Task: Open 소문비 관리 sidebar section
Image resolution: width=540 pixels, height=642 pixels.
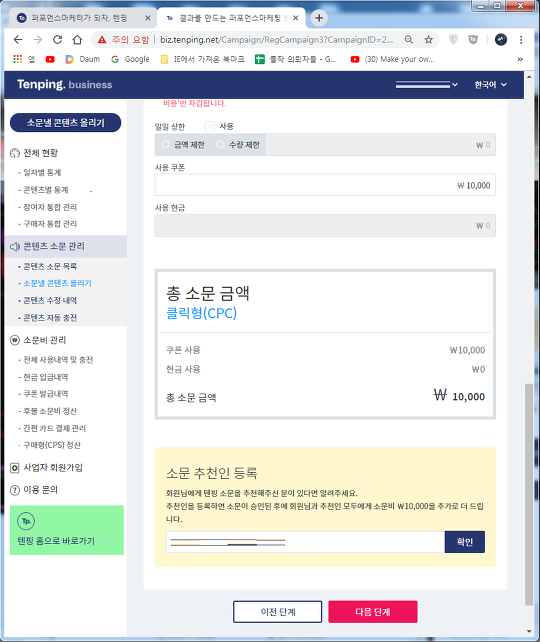Action: tap(38, 340)
